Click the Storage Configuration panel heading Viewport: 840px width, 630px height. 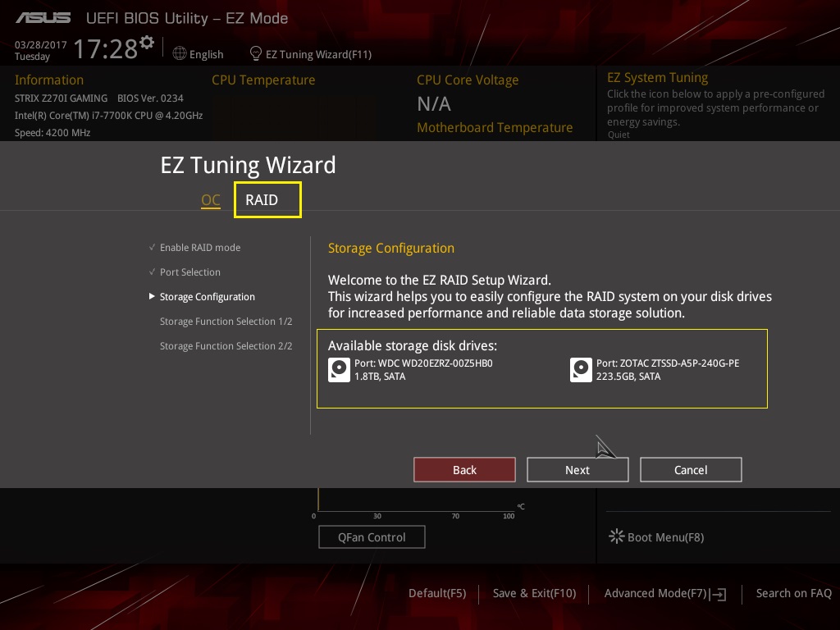pyautogui.click(x=391, y=248)
